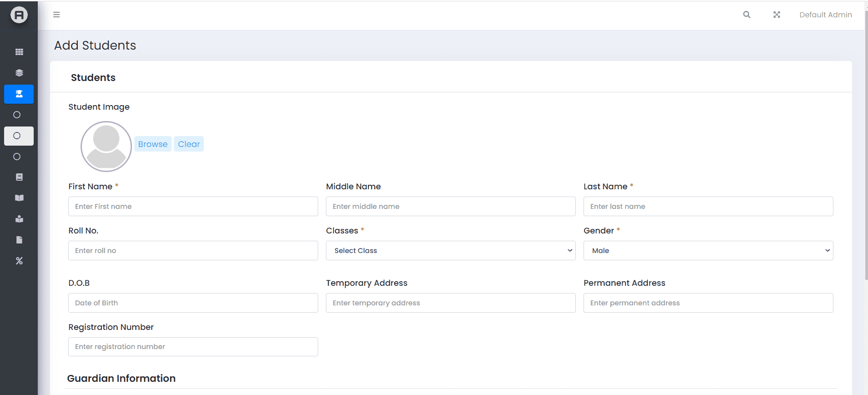The image size is (868, 395).
Task: Click the app logo in top-left corner
Action: [19, 15]
